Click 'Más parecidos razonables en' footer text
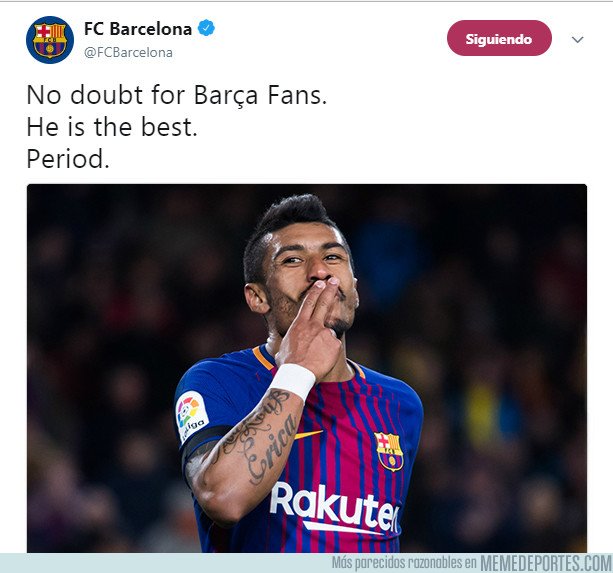This screenshot has width=613, height=573. (404, 563)
